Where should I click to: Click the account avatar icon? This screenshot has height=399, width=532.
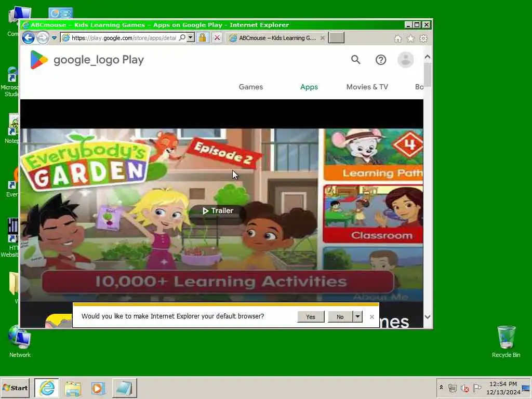click(x=405, y=60)
